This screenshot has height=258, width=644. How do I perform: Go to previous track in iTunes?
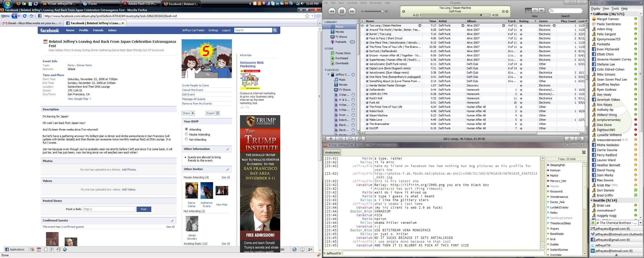pyautogui.click(x=332, y=11)
